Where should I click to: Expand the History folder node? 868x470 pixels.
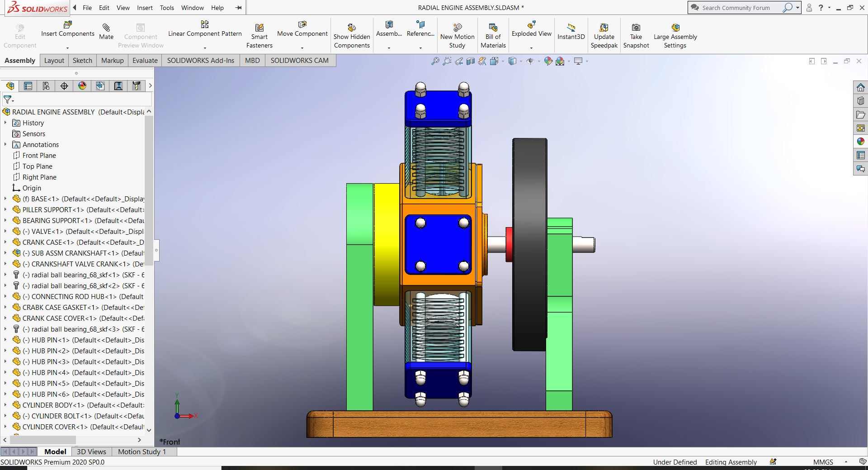(x=5, y=123)
